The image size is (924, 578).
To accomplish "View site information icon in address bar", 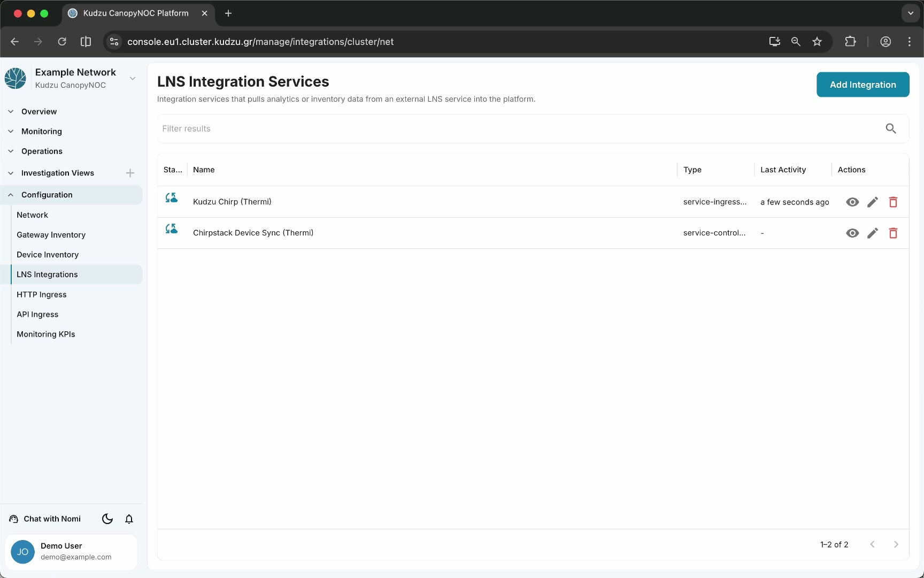I will coord(114,42).
